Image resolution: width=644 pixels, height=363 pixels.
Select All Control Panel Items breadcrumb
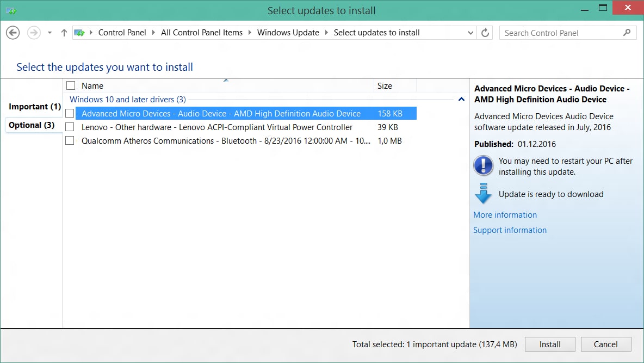(x=202, y=33)
